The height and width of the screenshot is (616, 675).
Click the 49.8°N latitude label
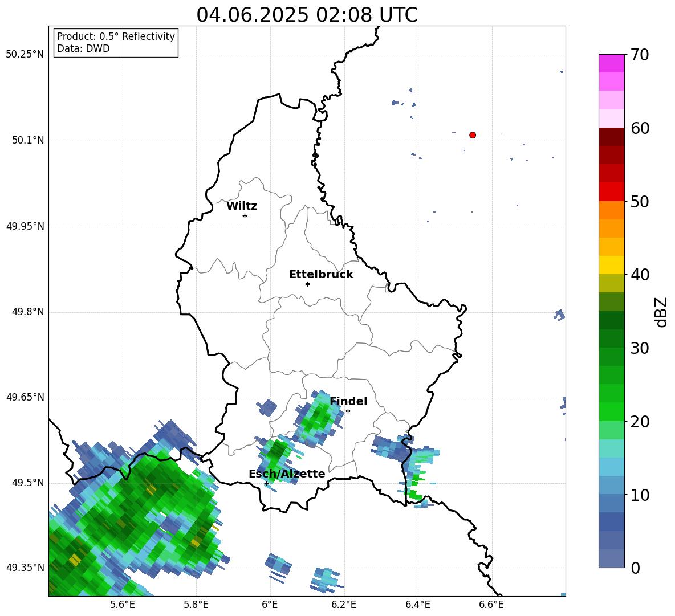(28, 312)
